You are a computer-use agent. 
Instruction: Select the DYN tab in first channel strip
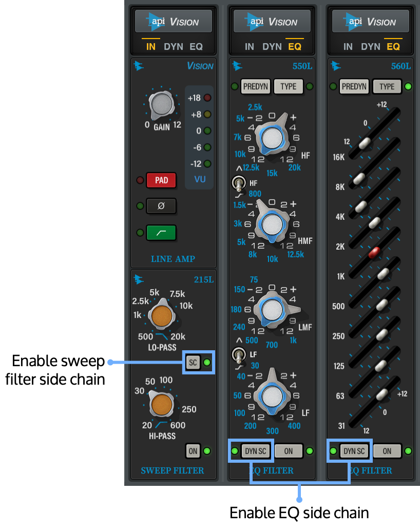pyautogui.click(x=174, y=47)
